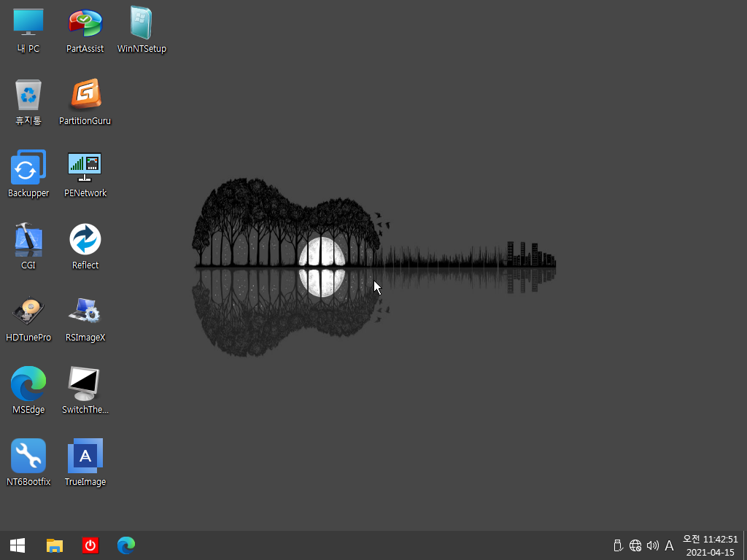This screenshot has height=560, width=747.
Task: Launch the NT6Bootfix desktop tool
Action: coord(28,463)
